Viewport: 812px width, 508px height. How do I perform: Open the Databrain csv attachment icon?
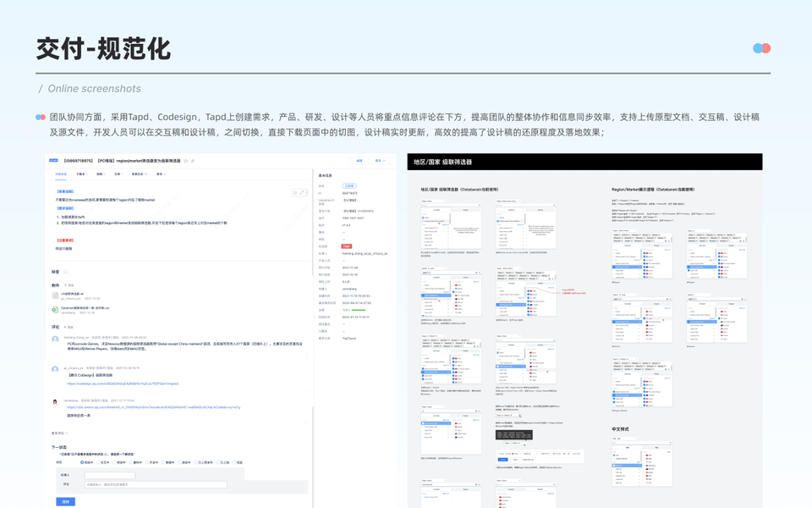(55, 310)
